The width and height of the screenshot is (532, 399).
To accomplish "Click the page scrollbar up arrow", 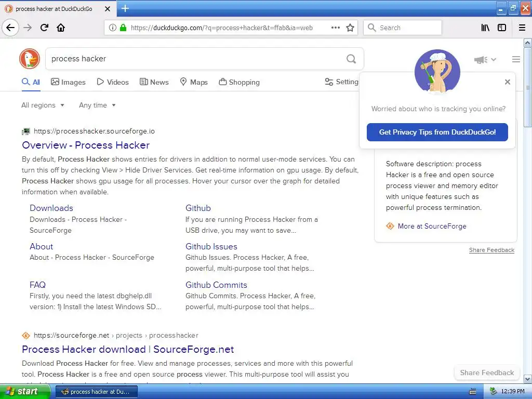I will [527, 43].
